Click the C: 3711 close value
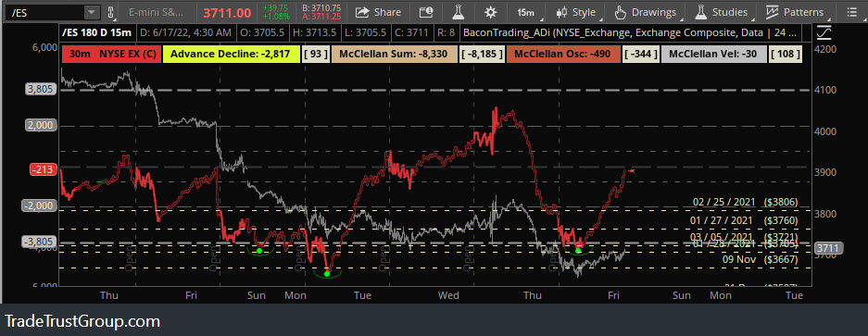The width and height of the screenshot is (868, 336). (x=411, y=32)
